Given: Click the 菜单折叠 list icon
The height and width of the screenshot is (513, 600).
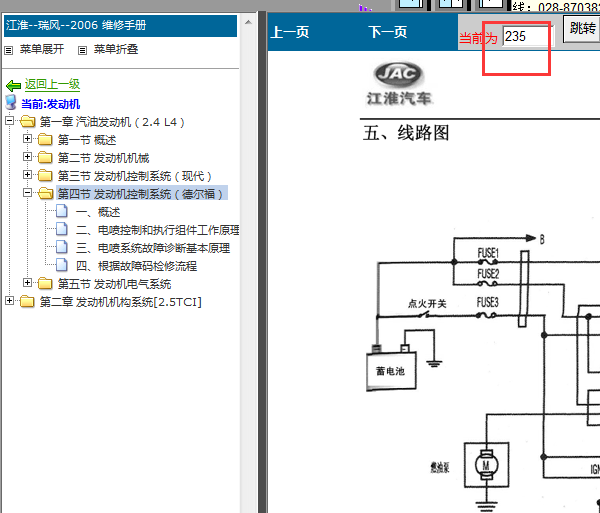Looking at the screenshot, I should coord(82,50).
